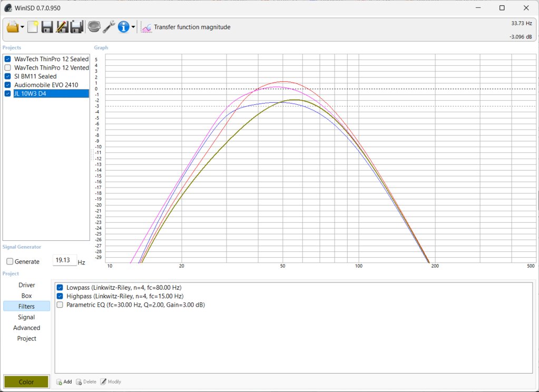
Task: Create a new project with the blank page icon
Action: 33,27
